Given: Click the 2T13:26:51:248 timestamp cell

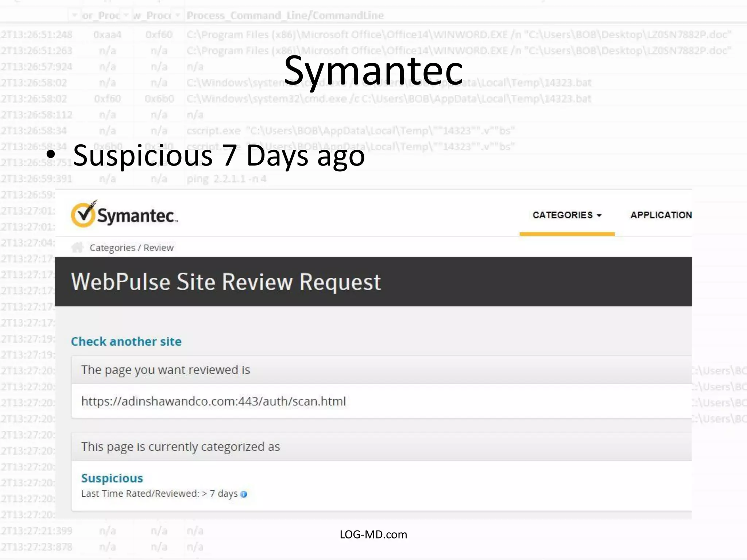Looking at the screenshot, I should pos(36,35).
